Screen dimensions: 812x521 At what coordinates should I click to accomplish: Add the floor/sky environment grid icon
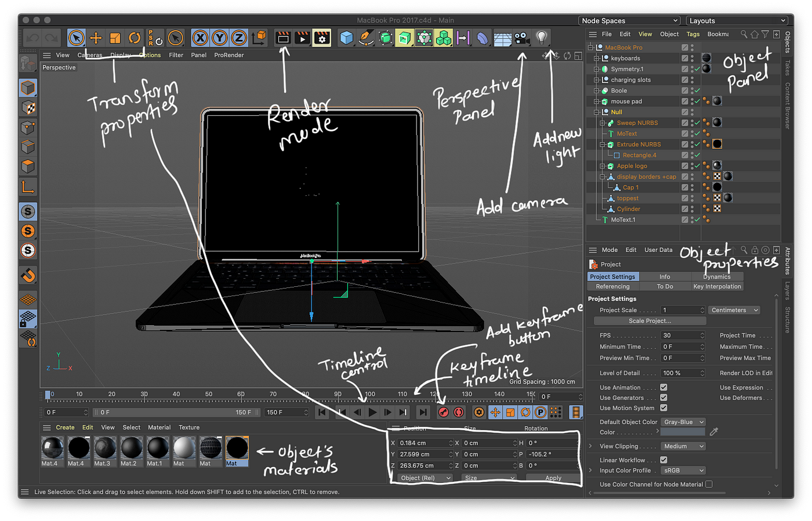click(502, 39)
